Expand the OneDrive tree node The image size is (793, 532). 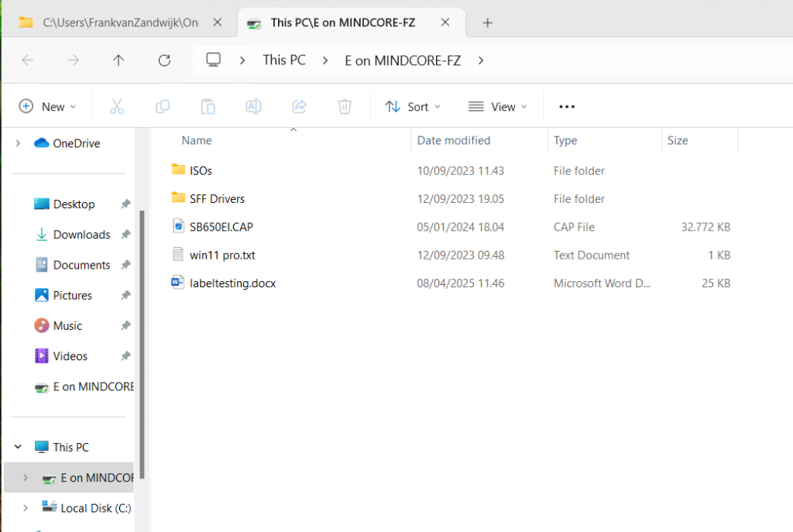[x=18, y=143]
